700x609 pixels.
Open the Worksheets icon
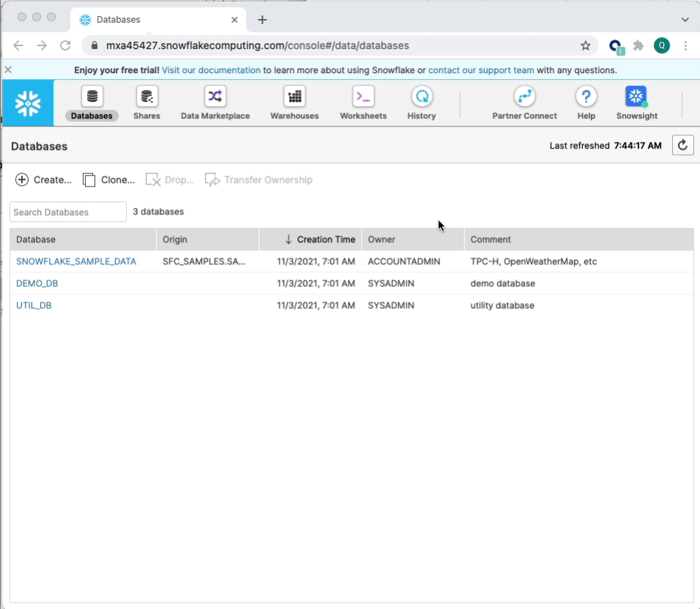(x=363, y=97)
